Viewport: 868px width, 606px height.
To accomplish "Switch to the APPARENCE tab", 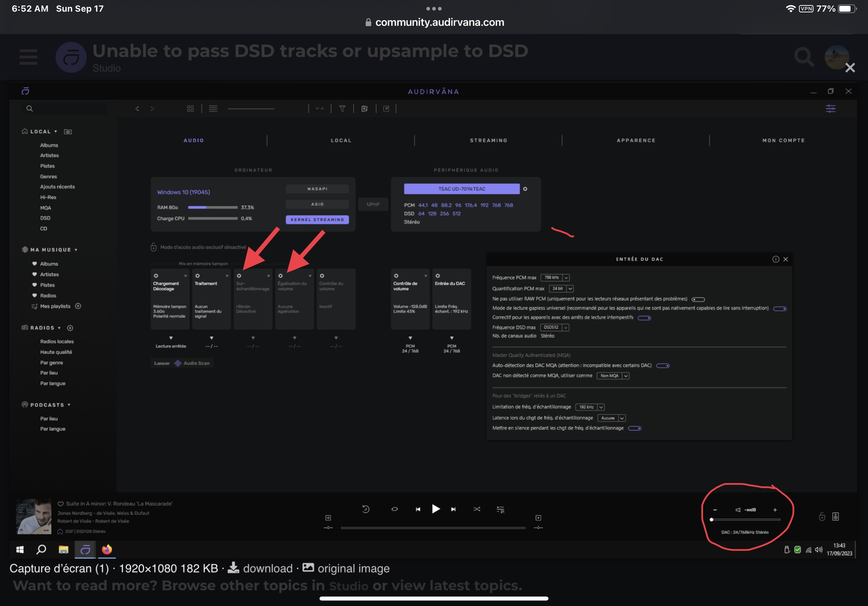I will [x=636, y=141].
